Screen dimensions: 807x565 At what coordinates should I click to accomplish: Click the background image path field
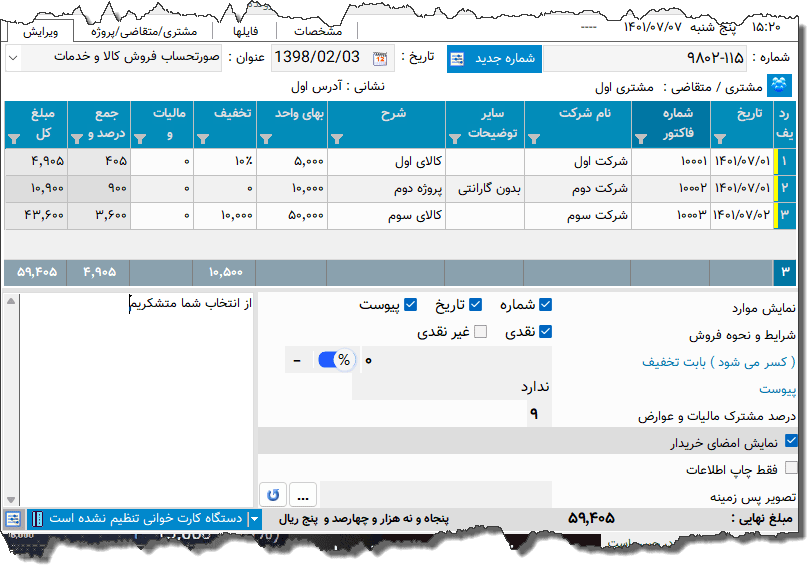tap(435, 495)
